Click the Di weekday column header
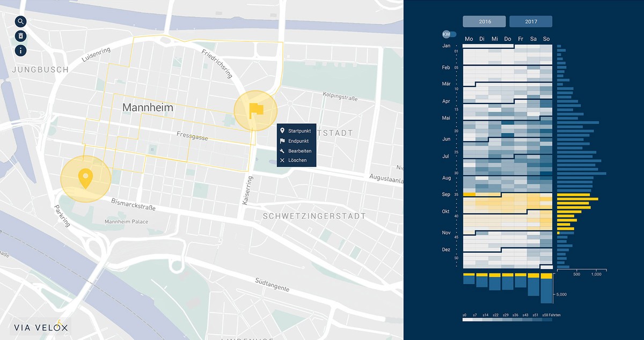This screenshot has width=644, height=340. coord(482,39)
